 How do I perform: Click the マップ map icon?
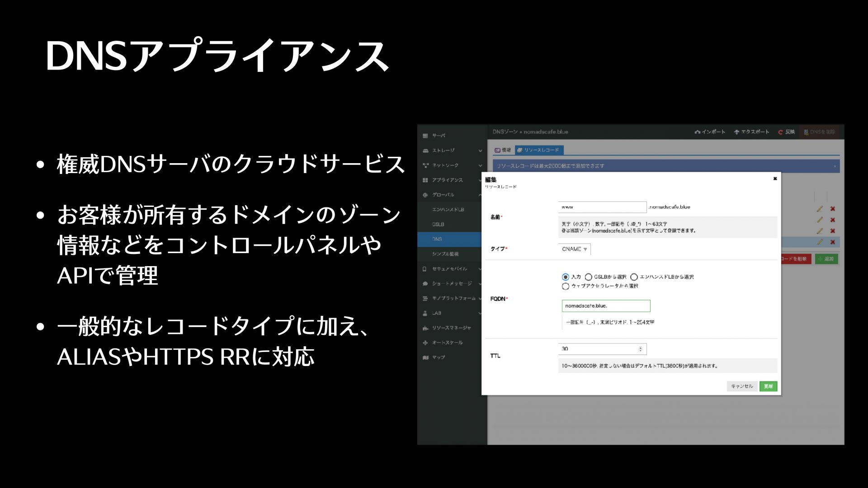click(425, 357)
